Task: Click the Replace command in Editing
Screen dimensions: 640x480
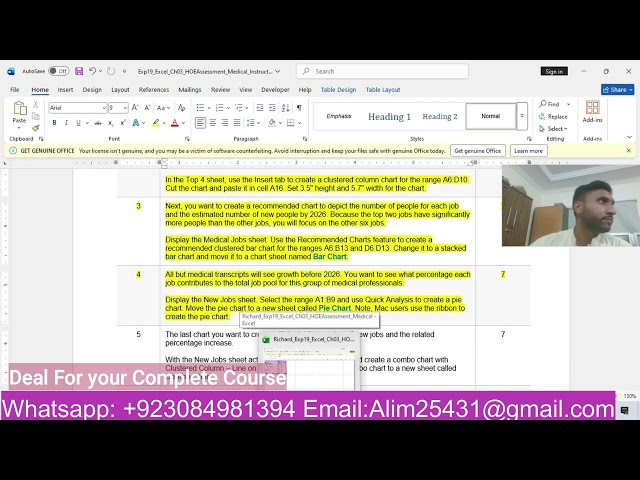Action: coord(553,117)
